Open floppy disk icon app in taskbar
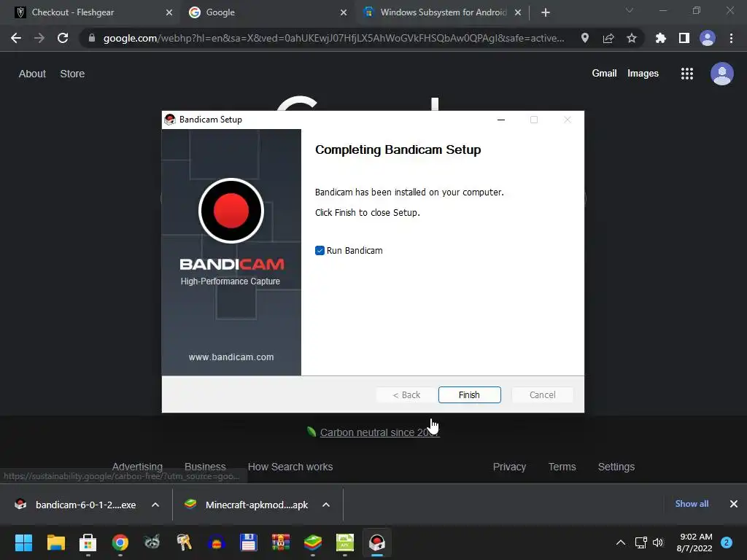 [249, 542]
